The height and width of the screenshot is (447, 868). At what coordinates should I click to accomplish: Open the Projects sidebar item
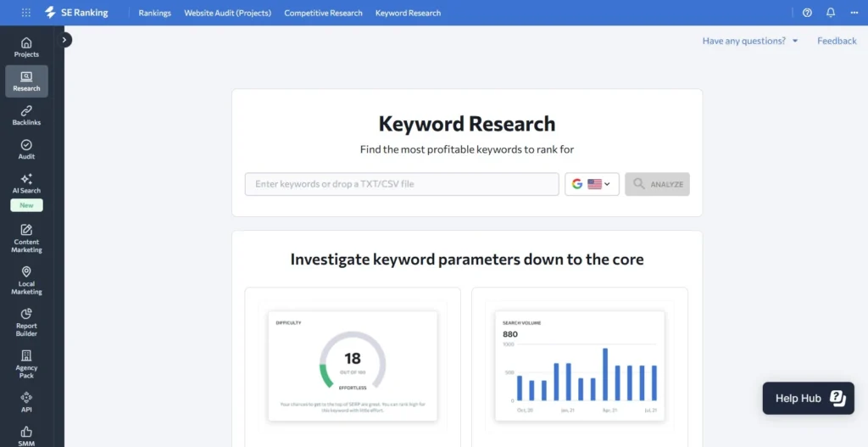tap(26, 47)
